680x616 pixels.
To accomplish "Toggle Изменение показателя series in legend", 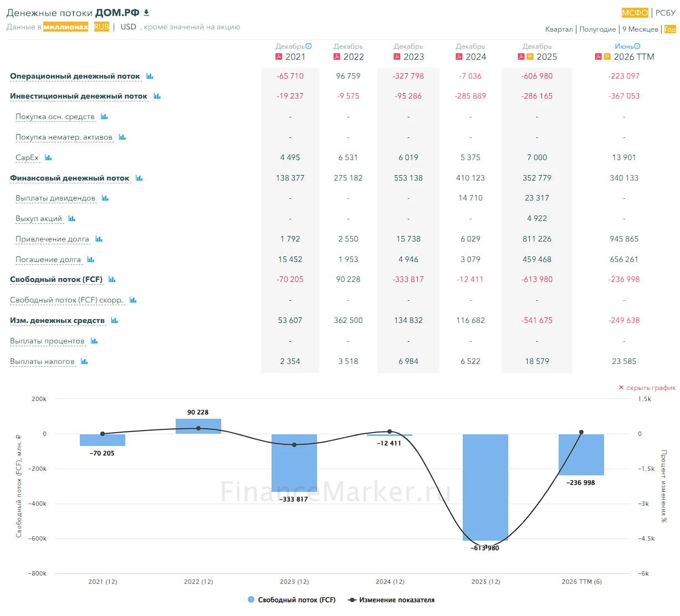I will click(391, 600).
